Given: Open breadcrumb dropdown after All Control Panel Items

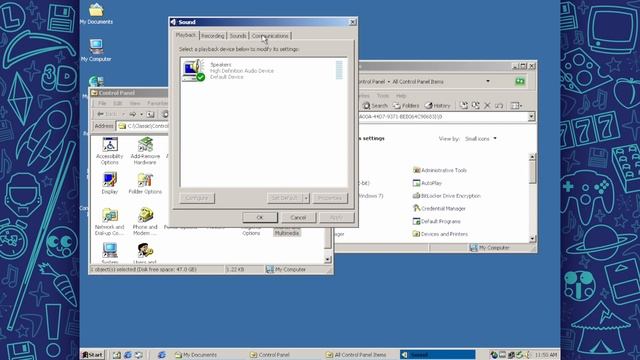Looking at the screenshot, I should point(488,82).
